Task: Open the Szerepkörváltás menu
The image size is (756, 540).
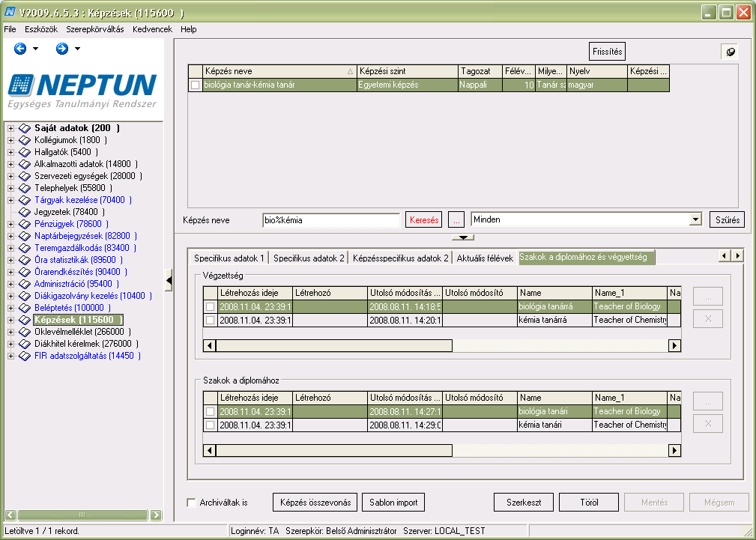Action: pyautogui.click(x=95, y=29)
